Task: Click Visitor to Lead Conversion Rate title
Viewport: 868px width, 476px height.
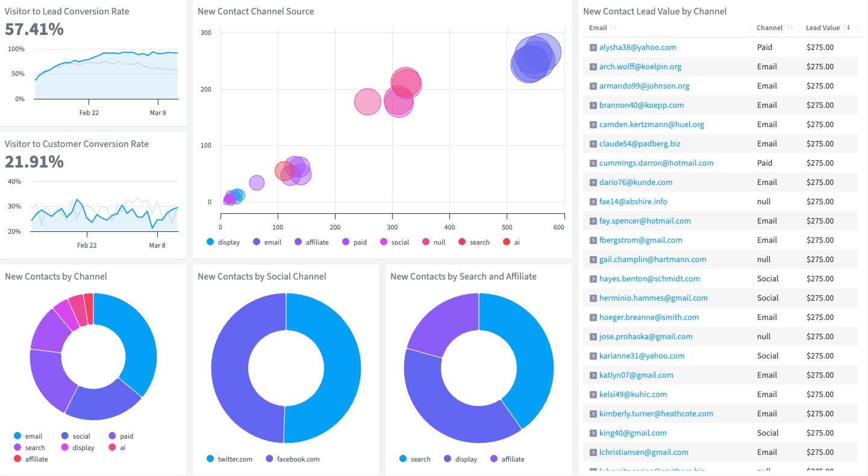Action: 67,11
